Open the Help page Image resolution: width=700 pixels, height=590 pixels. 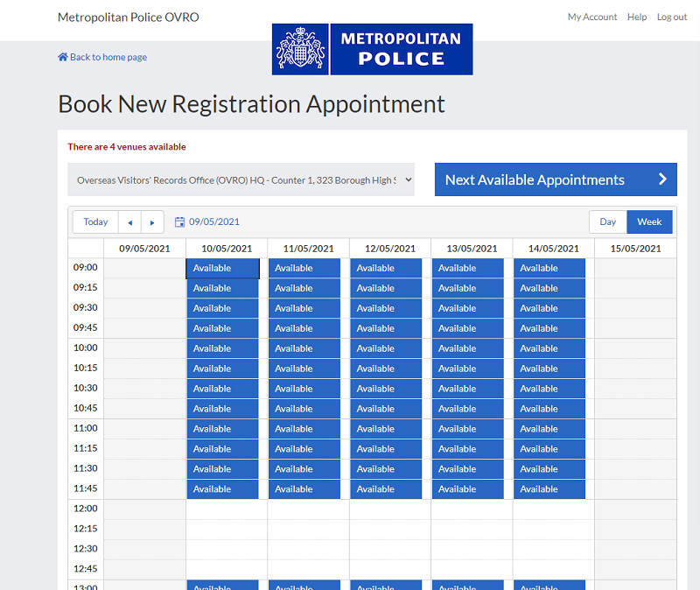click(x=637, y=17)
